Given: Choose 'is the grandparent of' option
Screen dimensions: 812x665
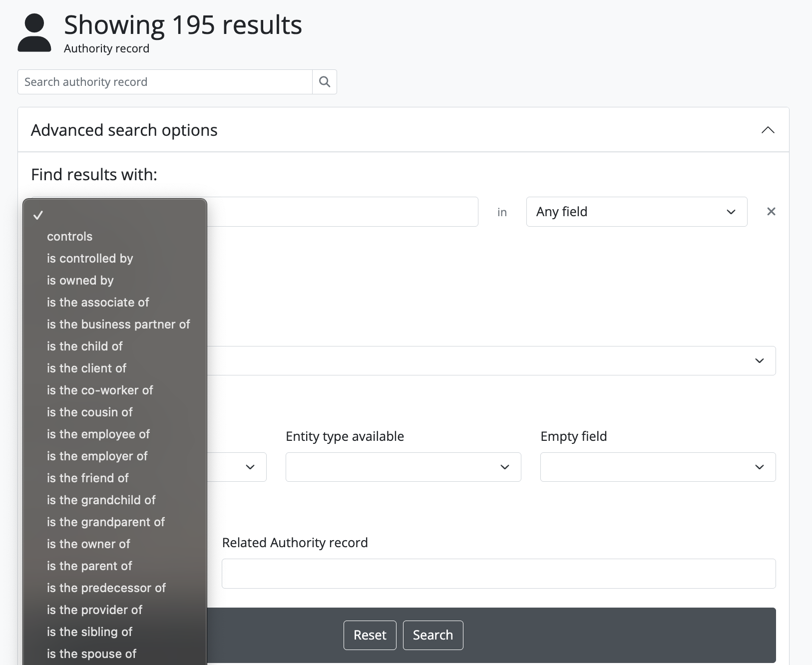Looking at the screenshot, I should tap(106, 522).
